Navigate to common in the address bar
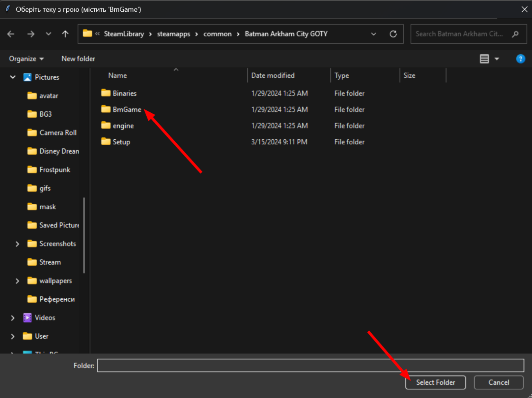The image size is (532, 398). (x=218, y=34)
